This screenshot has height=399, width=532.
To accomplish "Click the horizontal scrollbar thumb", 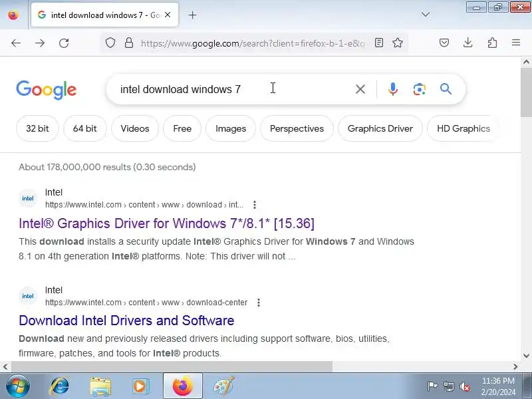I will point(172,366).
